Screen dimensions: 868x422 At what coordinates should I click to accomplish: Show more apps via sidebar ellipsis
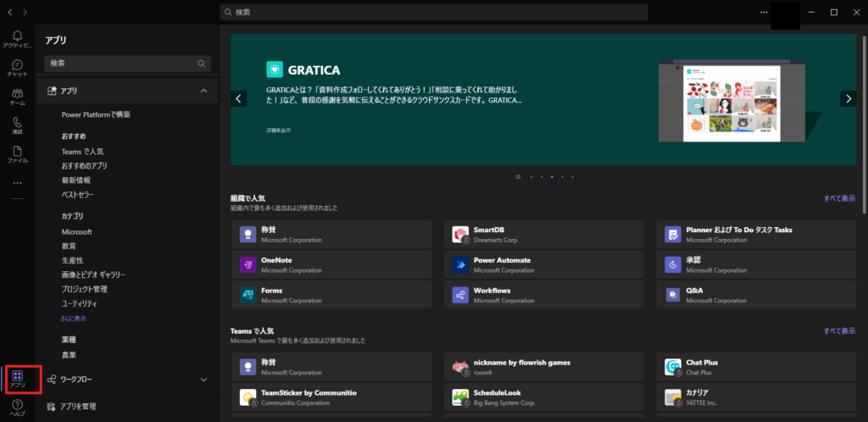pos(17,182)
